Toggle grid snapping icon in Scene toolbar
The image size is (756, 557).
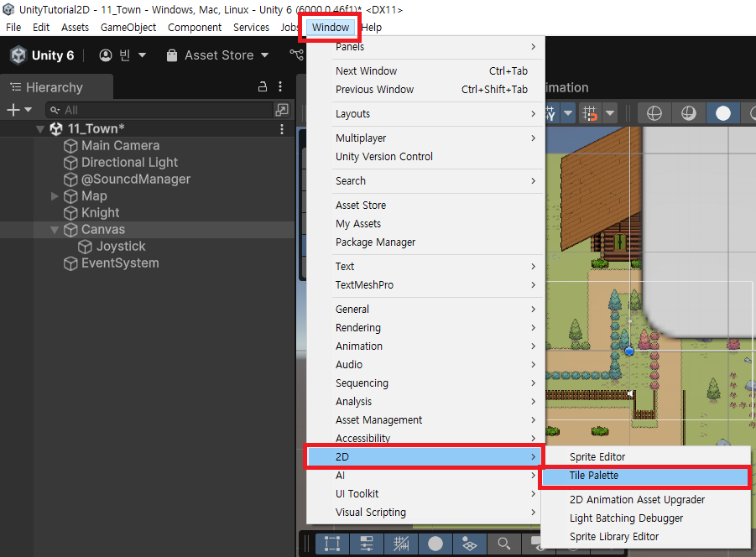(590, 114)
